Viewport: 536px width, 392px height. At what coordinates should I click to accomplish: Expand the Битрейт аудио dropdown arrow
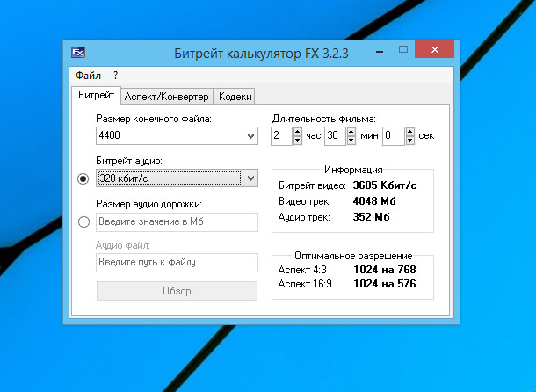[x=250, y=178]
